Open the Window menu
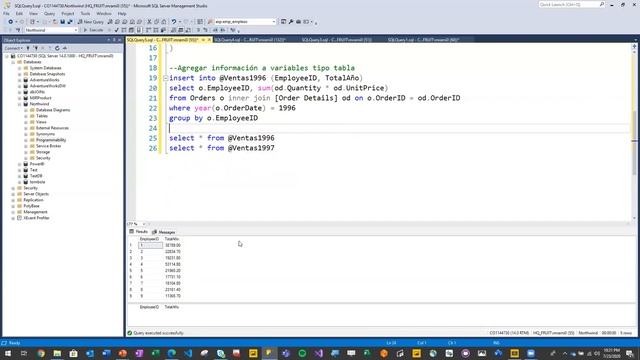The width and height of the screenshot is (640, 360). pos(104,13)
